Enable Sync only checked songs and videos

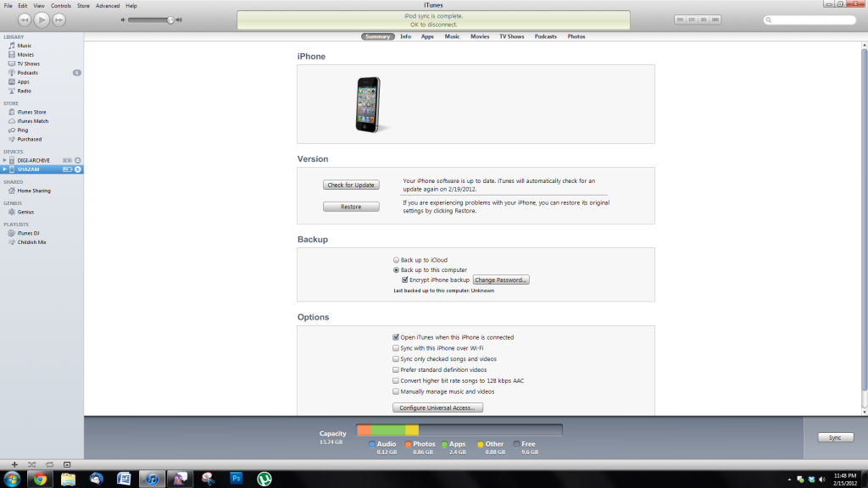(396, 359)
